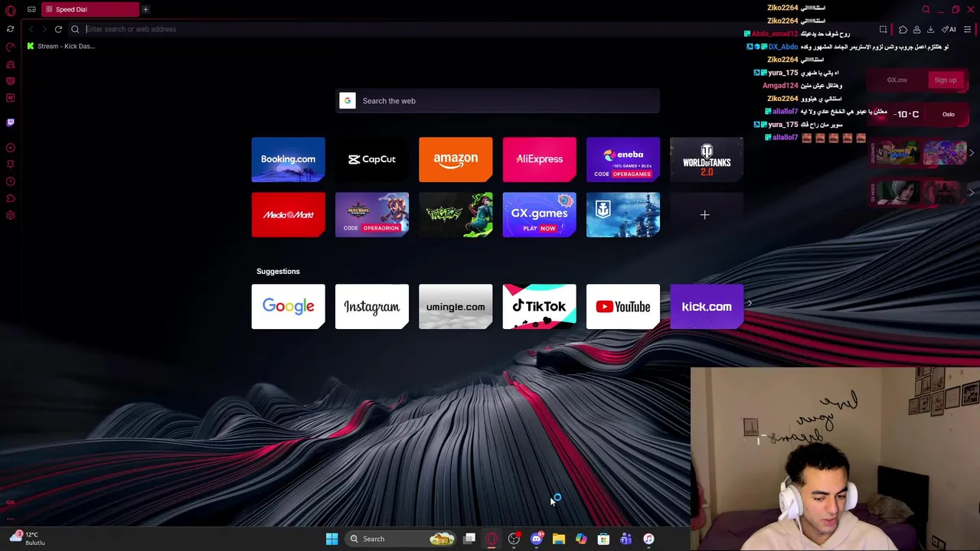Viewport: 980px width, 551px height.
Task: Open the World of Warships tile
Action: tap(623, 215)
